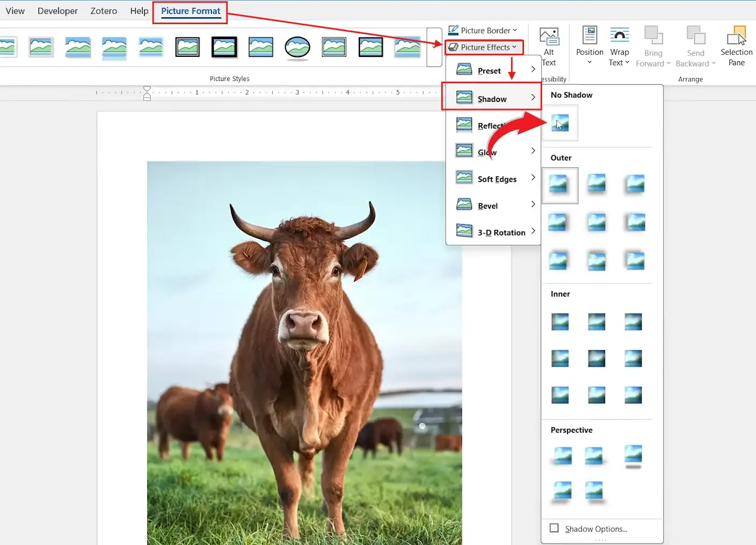Select the cow picture in the document

(x=304, y=353)
